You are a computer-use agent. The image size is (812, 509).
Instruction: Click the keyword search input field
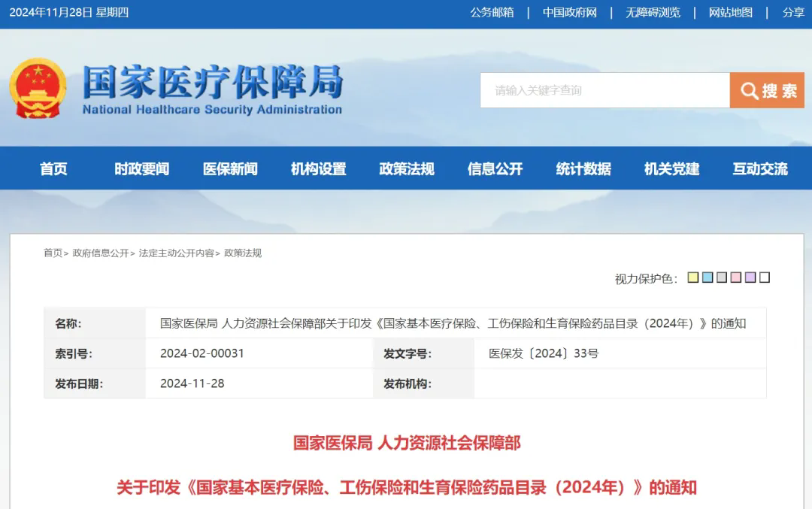coord(604,90)
